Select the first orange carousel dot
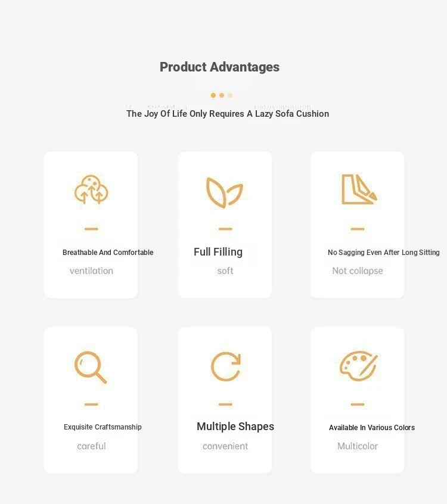 [213, 95]
